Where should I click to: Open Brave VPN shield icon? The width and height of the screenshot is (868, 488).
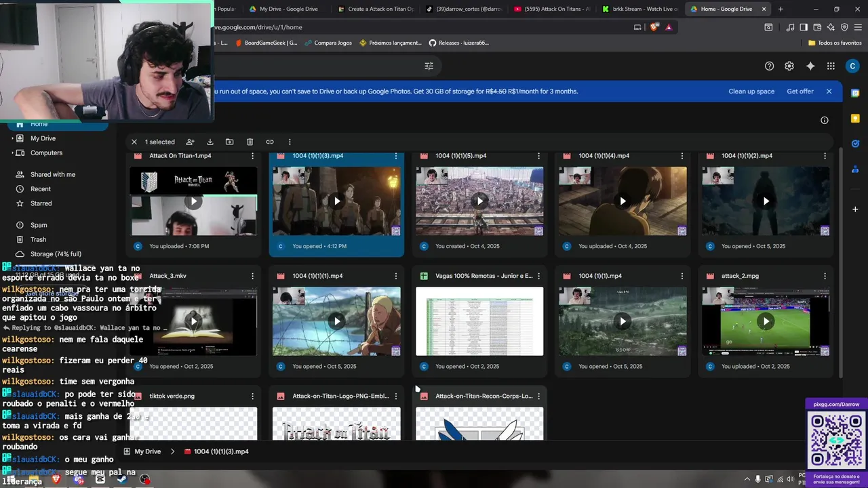tap(844, 27)
